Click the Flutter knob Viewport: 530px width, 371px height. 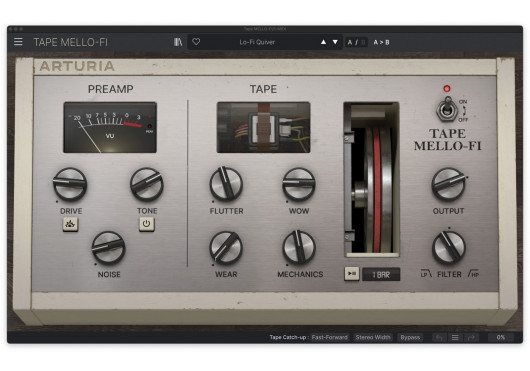pyautogui.click(x=226, y=184)
